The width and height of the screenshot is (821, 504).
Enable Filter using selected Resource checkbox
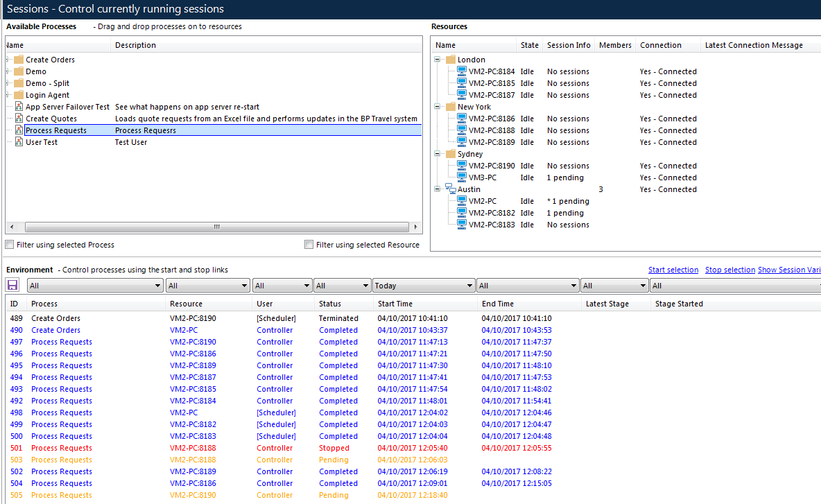coord(309,245)
